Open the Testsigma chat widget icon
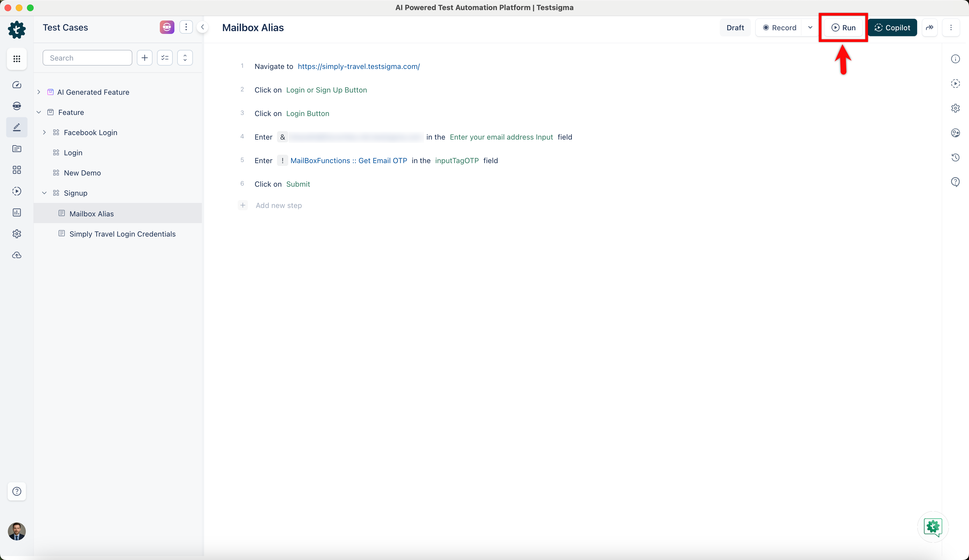This screenshot has height=560, width=969. 933,527
